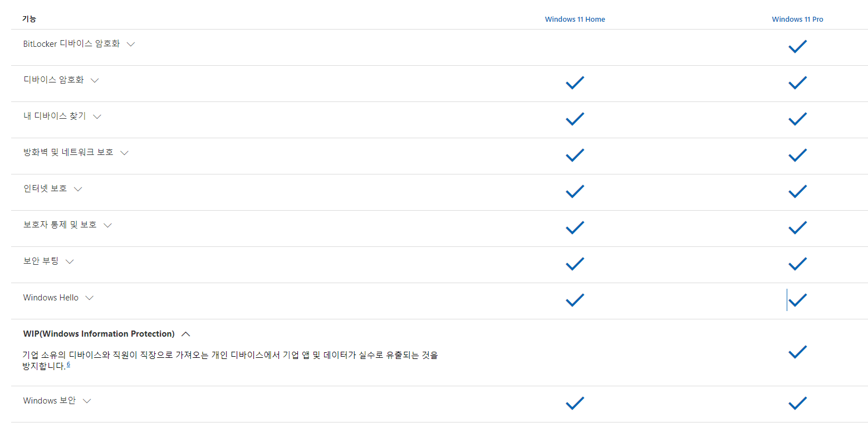Viewport: 868px width, 437px height.
Task: Click the 방화벽 및 네트워크 보호 label
Action: [68, 152]
